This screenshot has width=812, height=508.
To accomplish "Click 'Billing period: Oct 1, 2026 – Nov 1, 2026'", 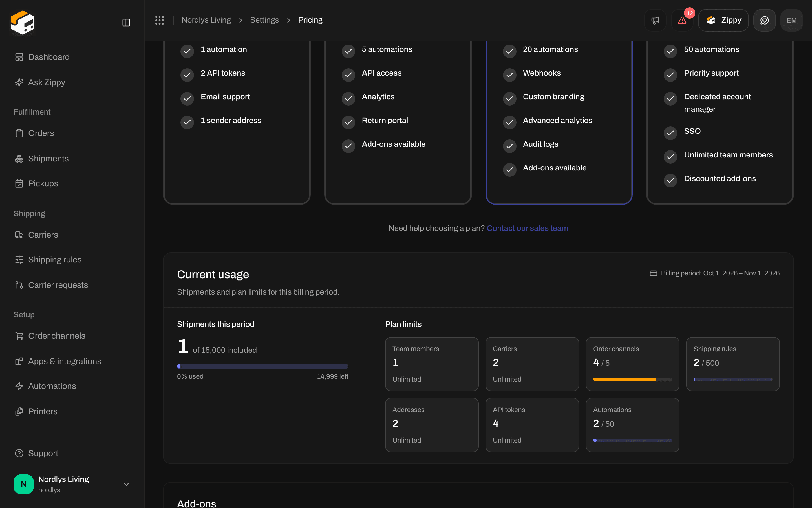I will click(720, 273).
